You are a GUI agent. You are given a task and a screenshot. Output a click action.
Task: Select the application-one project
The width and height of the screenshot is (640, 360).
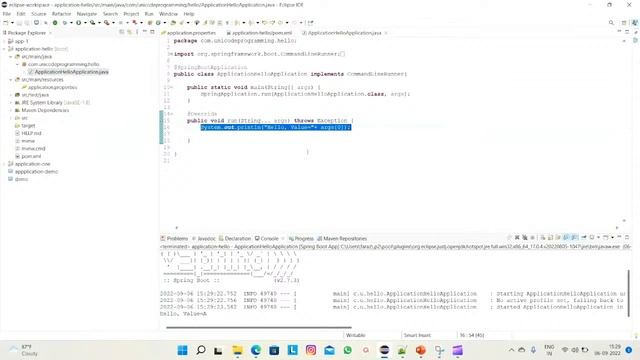29,164
